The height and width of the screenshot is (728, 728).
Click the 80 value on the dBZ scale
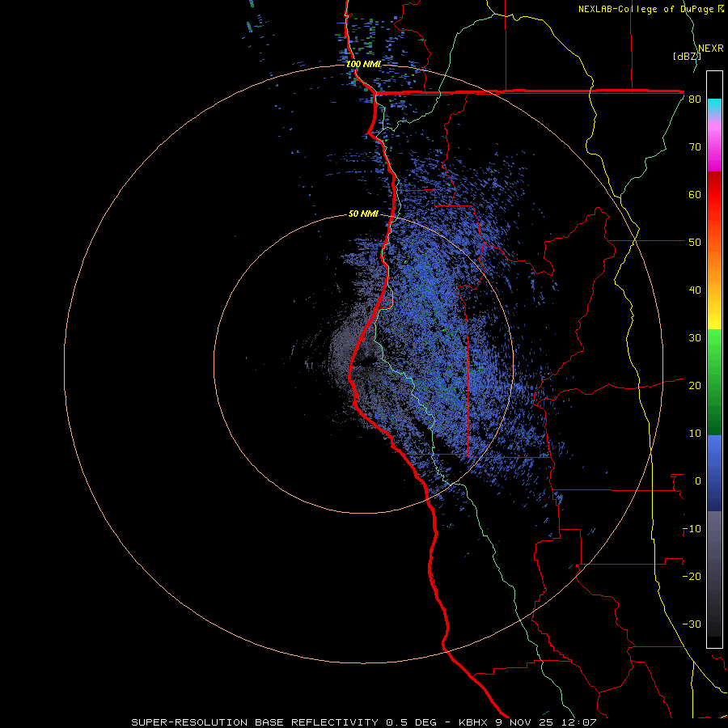point(695,99)
